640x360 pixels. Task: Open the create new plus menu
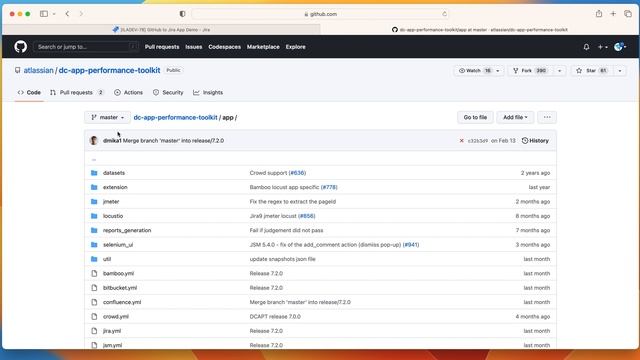pyautogui.click(x=602, y=47)
